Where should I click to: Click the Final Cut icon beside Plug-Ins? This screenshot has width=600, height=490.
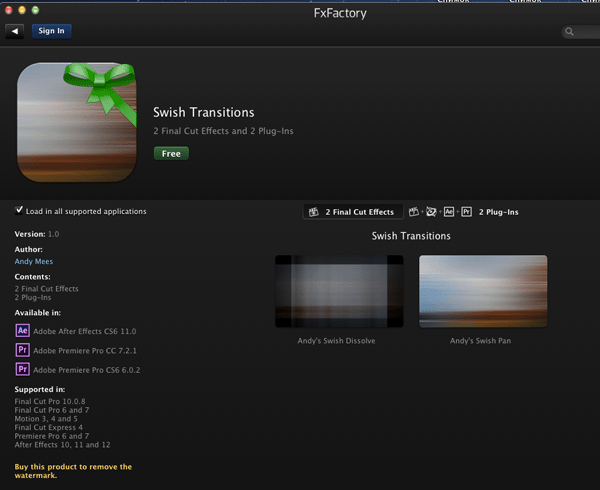[x=414, y=212]
